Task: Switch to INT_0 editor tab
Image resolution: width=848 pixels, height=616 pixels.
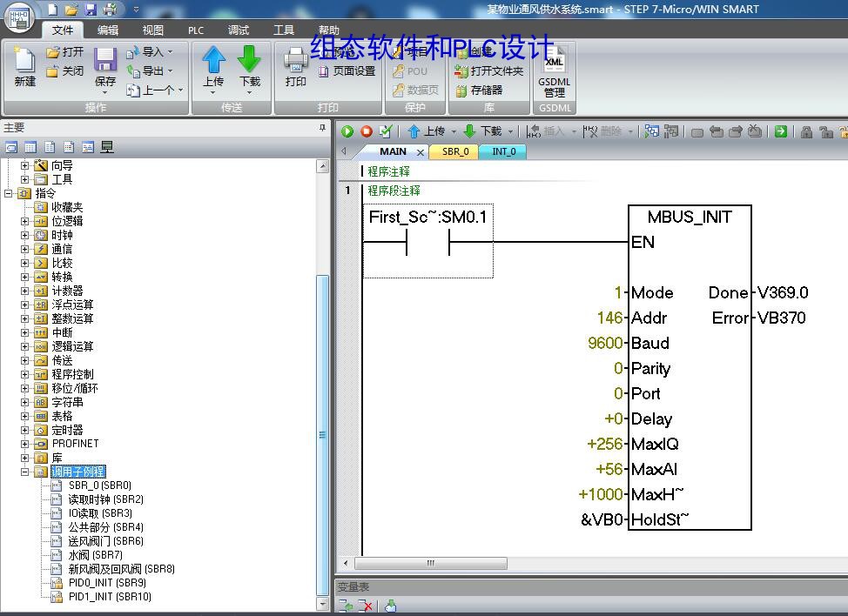Action: click(503, 152)
